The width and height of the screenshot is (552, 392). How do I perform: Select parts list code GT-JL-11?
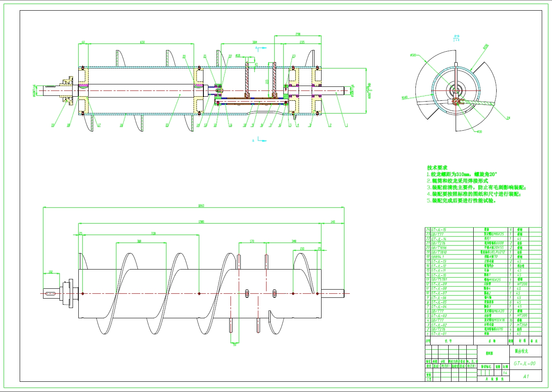click(439, 270)
